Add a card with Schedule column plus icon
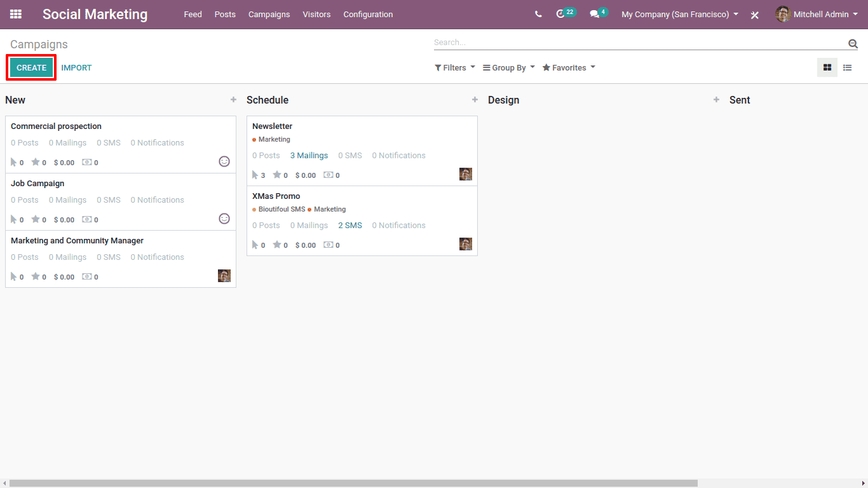This screenshot has height=488, width=868. click(x=475, y=100)
